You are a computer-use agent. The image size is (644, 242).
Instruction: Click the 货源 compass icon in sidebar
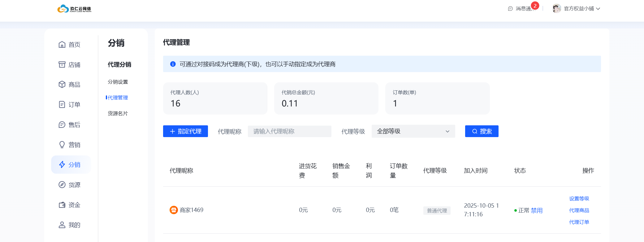[62, 185]
